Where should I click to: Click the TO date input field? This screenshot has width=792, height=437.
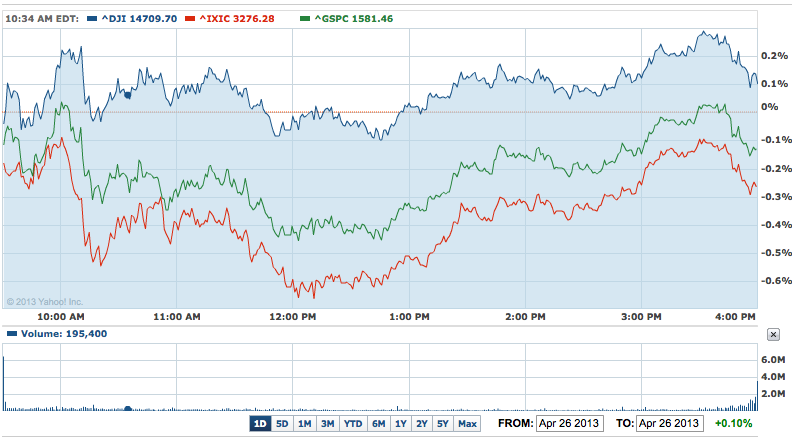pos(671,424)
